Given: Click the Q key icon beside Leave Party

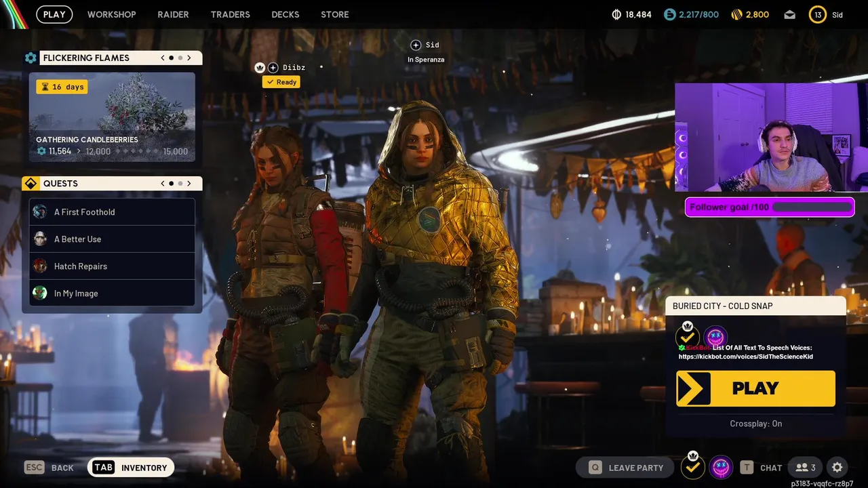Looking at the screenshot, I should (x=595, y=468).
